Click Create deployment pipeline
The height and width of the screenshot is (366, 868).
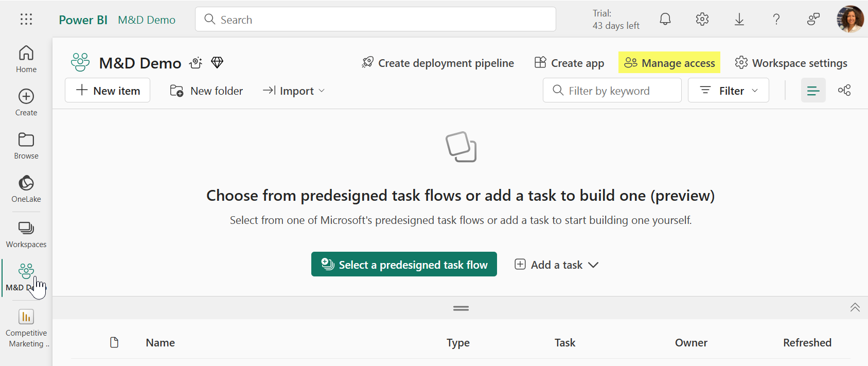pos(438,63)
